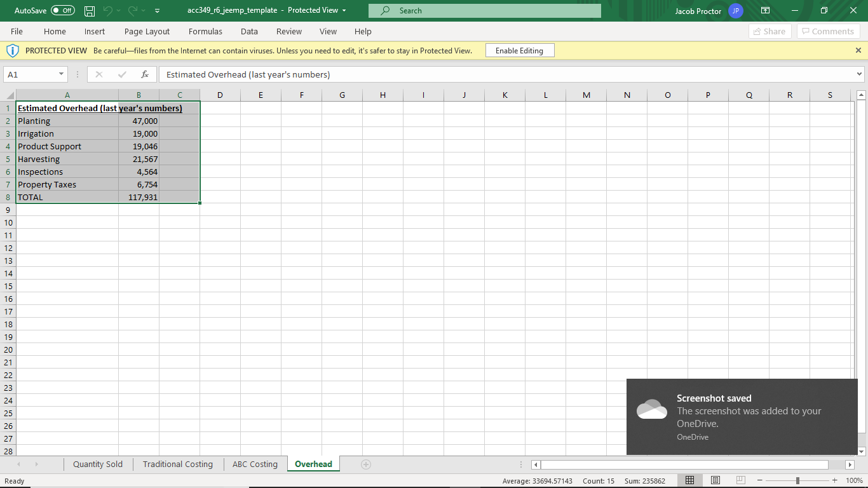Open the Data tab
Viewport: 868px width, 488px height.
[249, 31]
